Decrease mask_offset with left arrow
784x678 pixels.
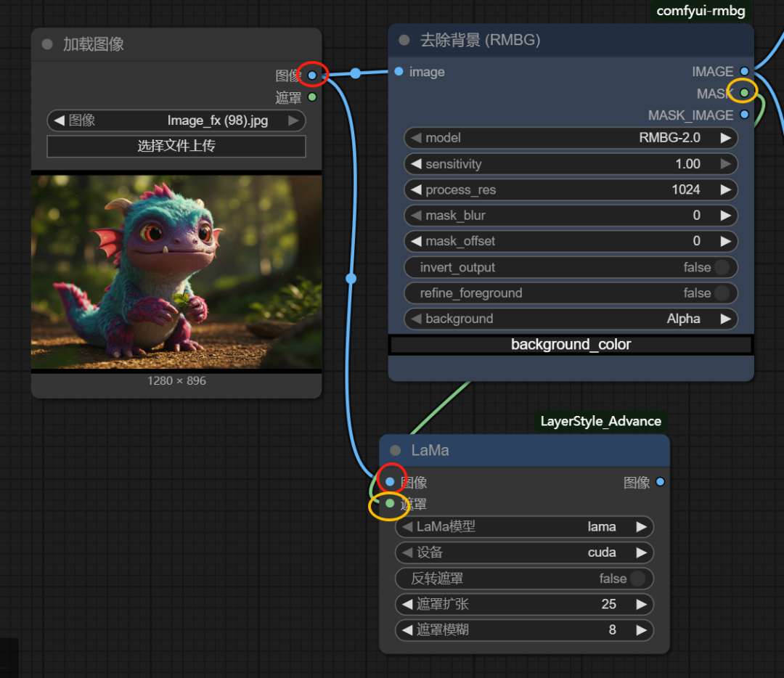(x=416, y=242)
